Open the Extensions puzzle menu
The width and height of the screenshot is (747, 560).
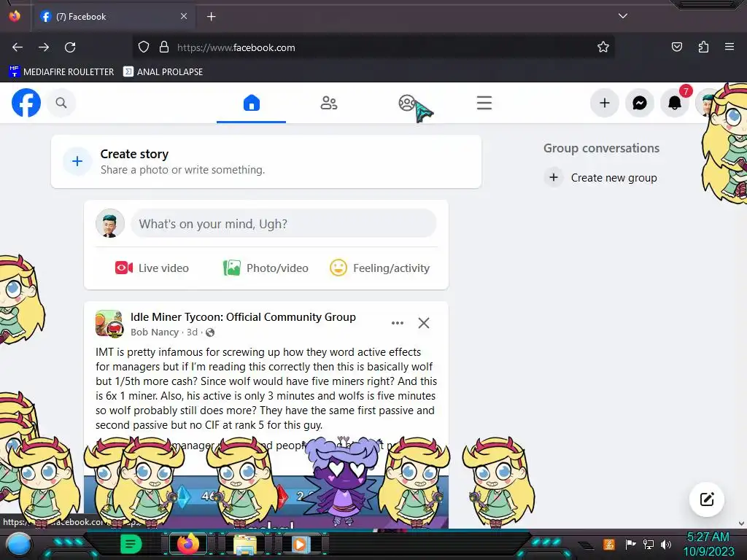click(703, 47)
